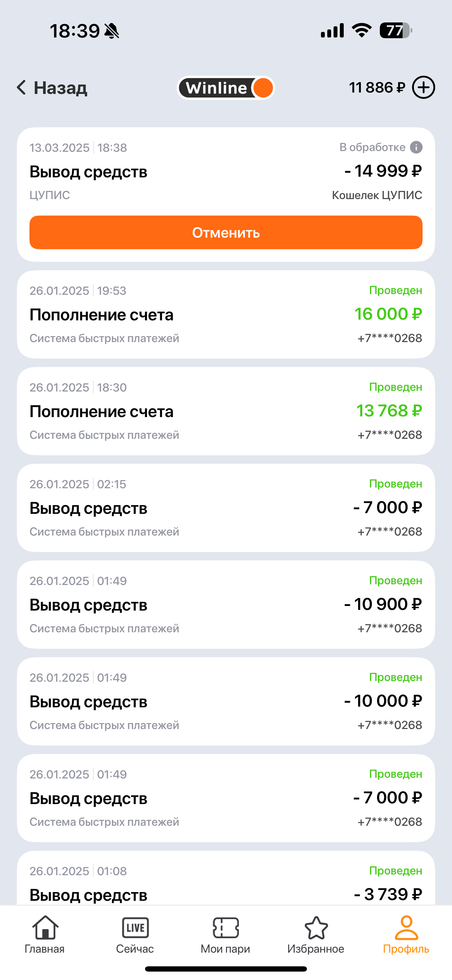The width and height of the screenshot is (452, 980).
Task: Tap the Проведен status on 19:53 deposit
Action: 395,290
